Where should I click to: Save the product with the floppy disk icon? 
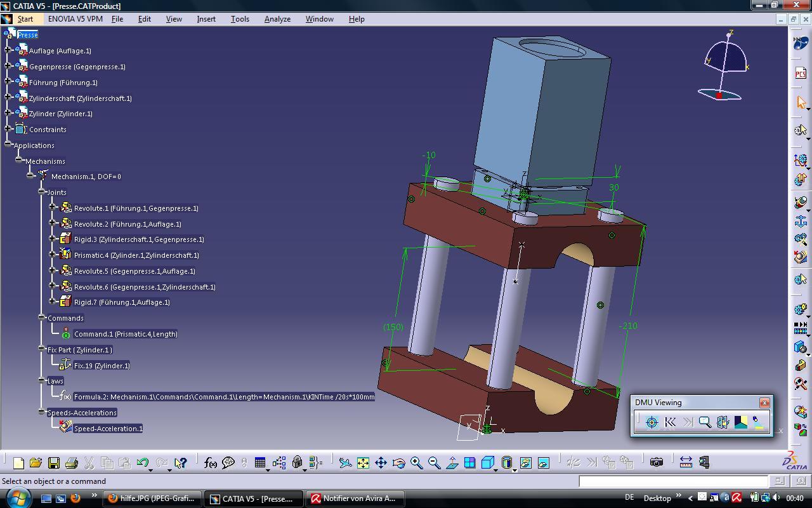tap(54, 463)
